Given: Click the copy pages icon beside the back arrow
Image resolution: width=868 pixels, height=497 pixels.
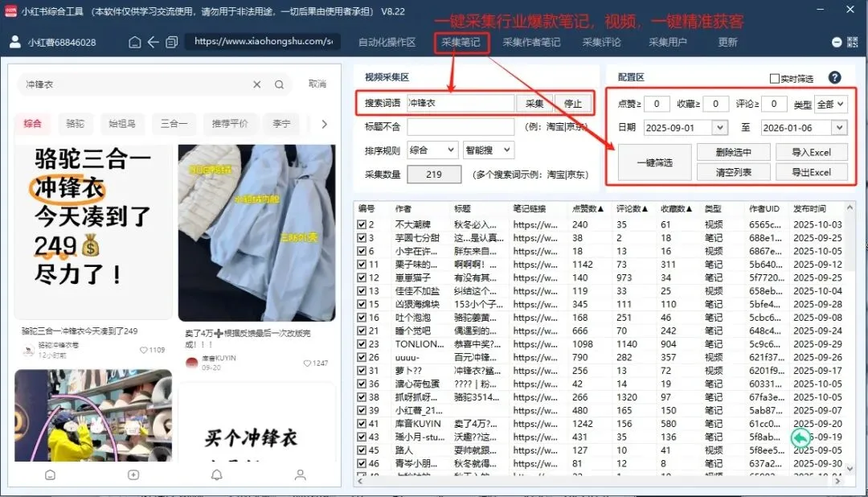Looking at the screenshot, I should pyautogui.click(x=171, y=42).
